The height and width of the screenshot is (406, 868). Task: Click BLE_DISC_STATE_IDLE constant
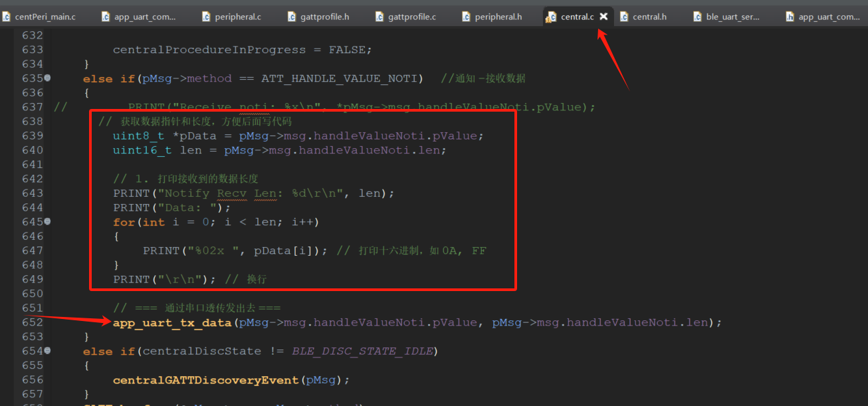point(362,351)
